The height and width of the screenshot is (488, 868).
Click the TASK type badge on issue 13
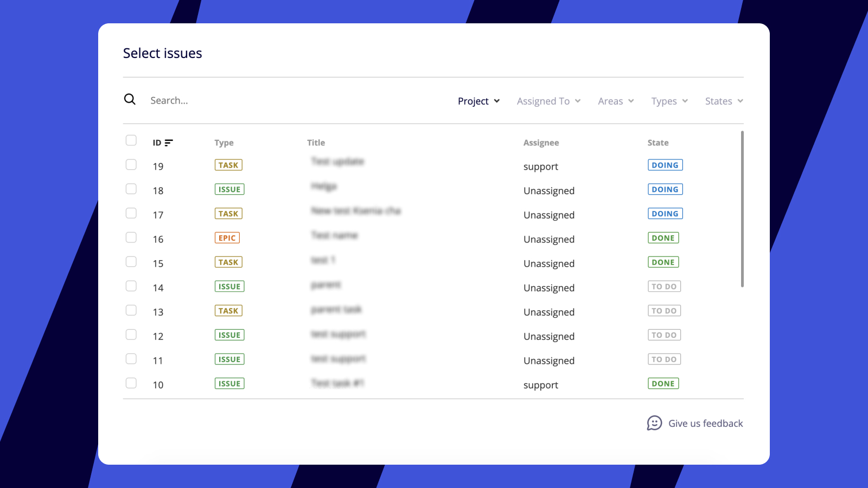(228, 310)
